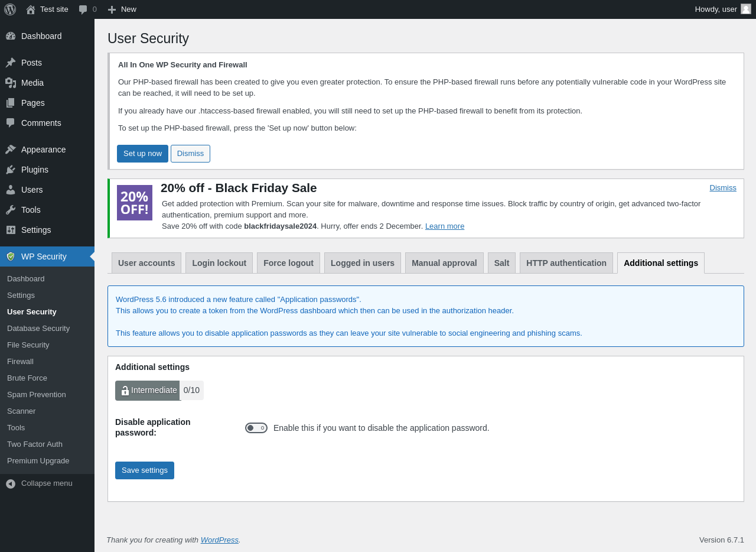Switch to the HTTP authentication tab
This screenshot has height=552, width=756.
(x=566, y=263)
